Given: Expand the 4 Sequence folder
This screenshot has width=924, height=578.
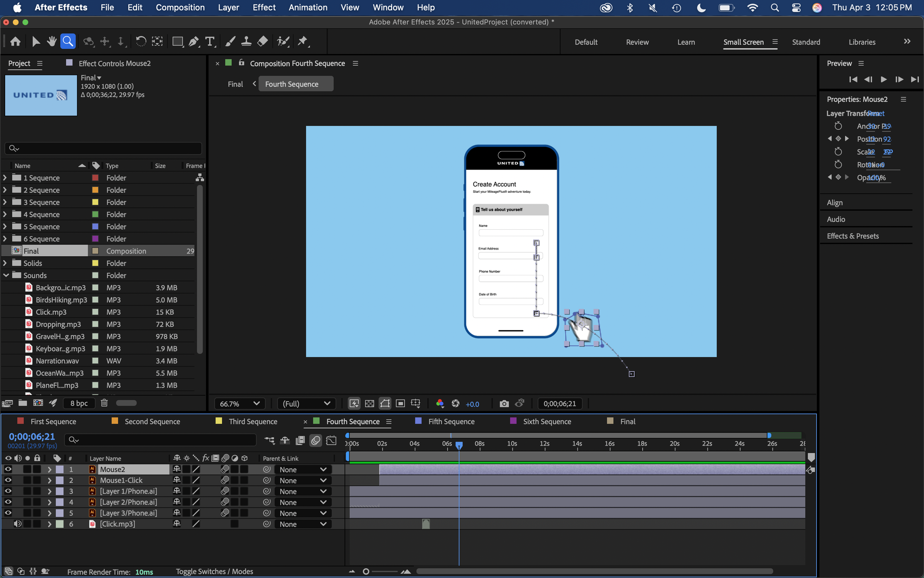Looking at the screenshot, I should (x=5, y=214).
